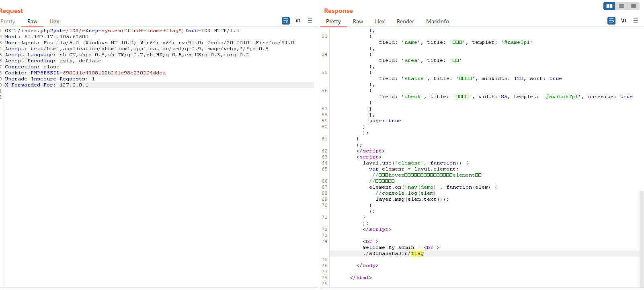Click the element.on('nav(demo)' line

click(433, 187)
